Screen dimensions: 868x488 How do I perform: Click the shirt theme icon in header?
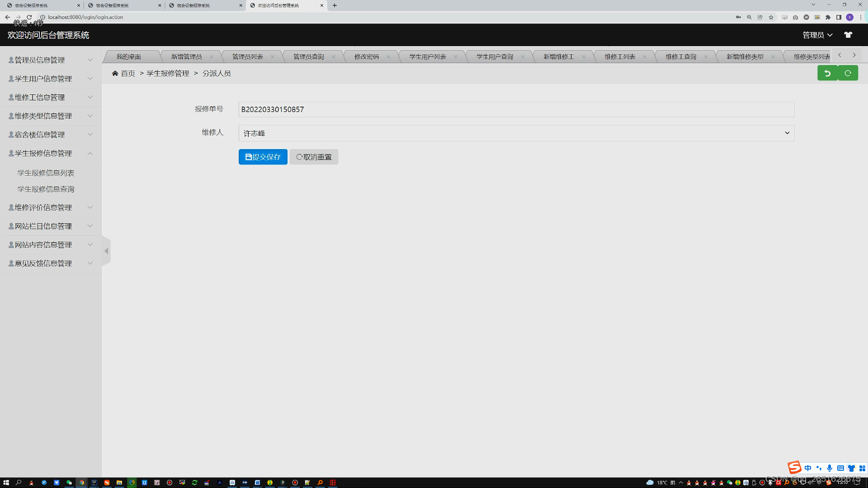(848, 35)
